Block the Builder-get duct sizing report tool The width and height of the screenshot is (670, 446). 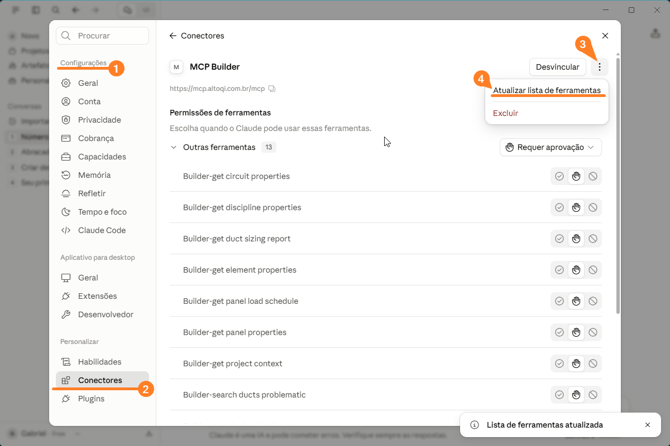(593, 238)
